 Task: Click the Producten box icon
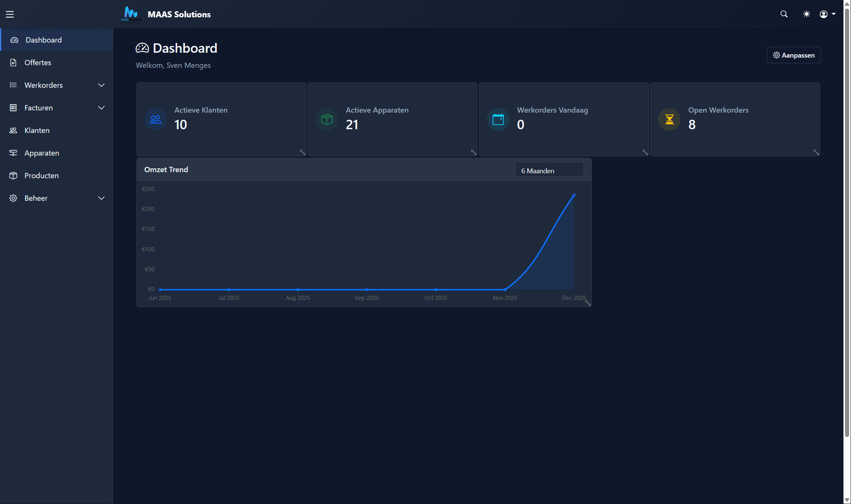(x=13, y=175)
